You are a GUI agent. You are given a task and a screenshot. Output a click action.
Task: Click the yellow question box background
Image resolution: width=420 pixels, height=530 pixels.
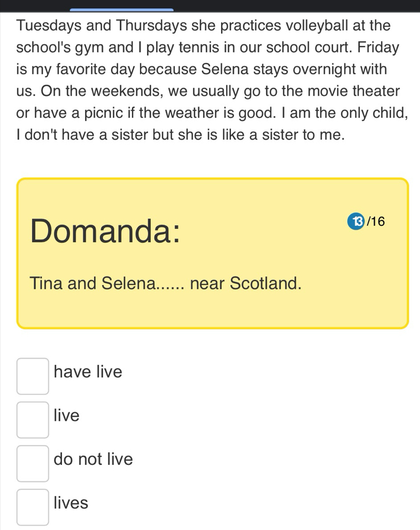[213, 253]
